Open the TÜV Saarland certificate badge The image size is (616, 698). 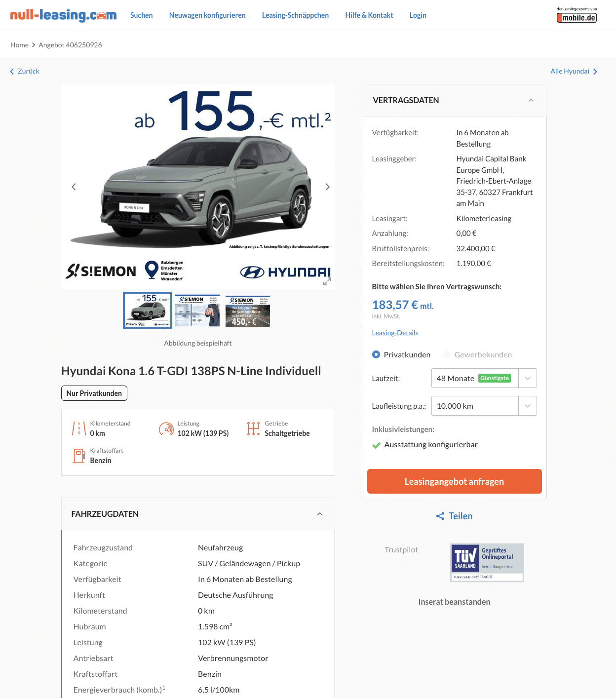487,563
